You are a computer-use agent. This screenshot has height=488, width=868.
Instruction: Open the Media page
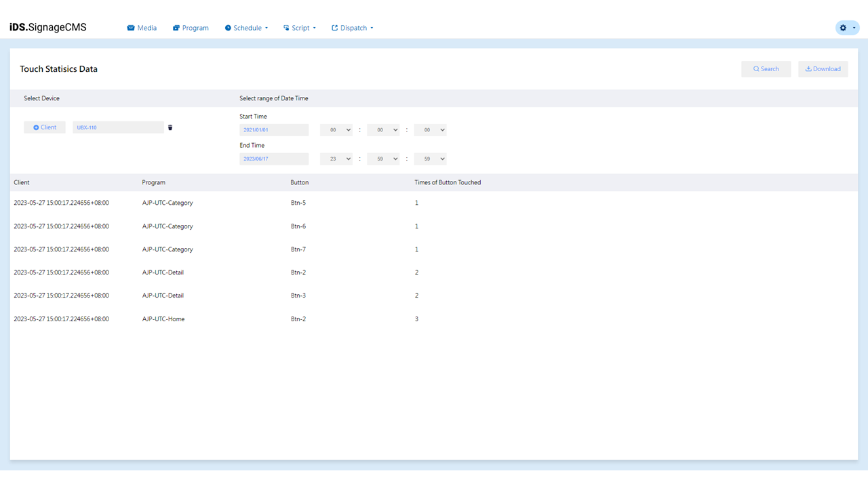pyautogui.click(x=142, y=28)
